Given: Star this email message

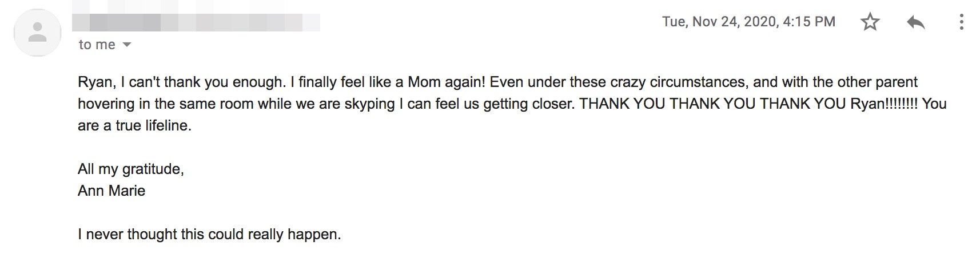Looking at the screenshot, I should point(870,22).
